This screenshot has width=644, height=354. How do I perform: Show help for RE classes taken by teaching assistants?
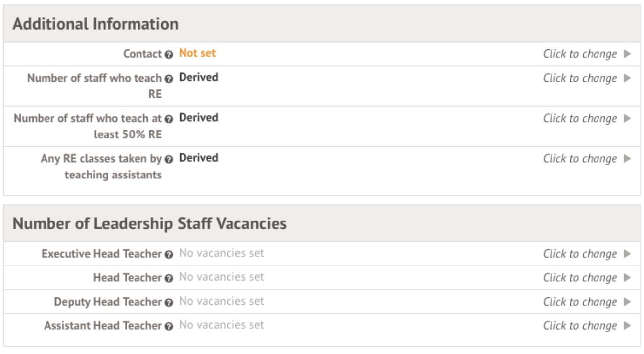click(x=169, y=159)
